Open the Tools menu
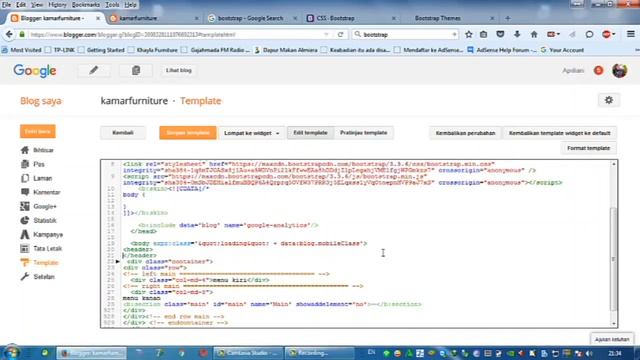This screenshot has height=360, width=640. [x=112, y=5]
